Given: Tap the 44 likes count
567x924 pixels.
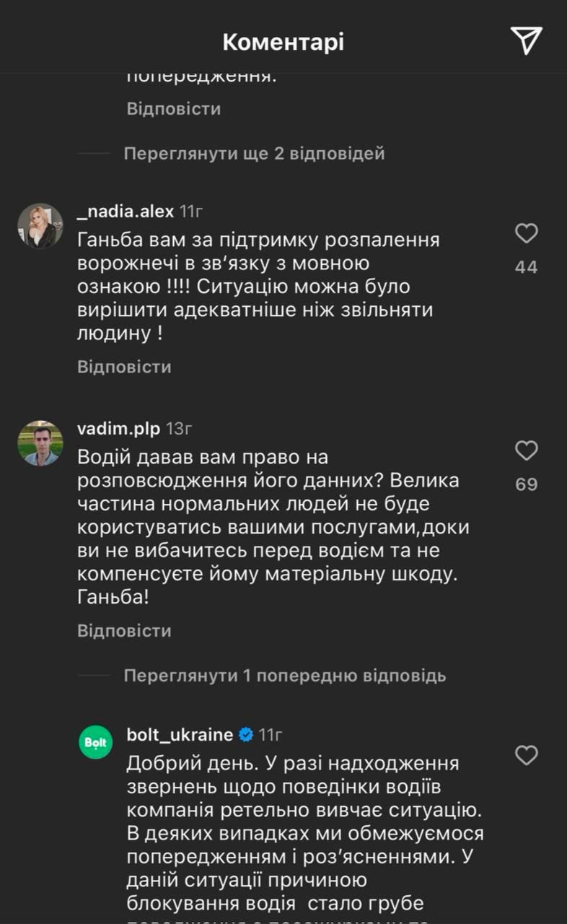Looking at the screenshot, I should [x=527, y=266].
